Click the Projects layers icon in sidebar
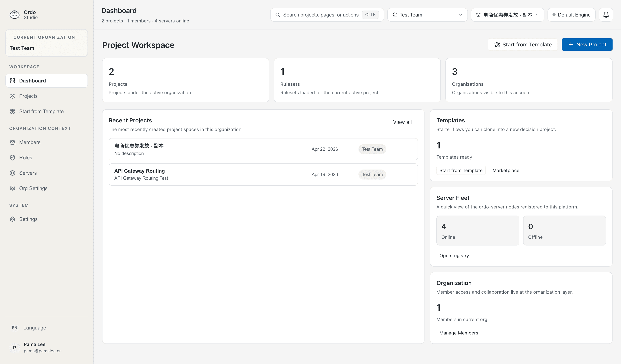Viewport: 621px width, 364px height. point(12,96)
